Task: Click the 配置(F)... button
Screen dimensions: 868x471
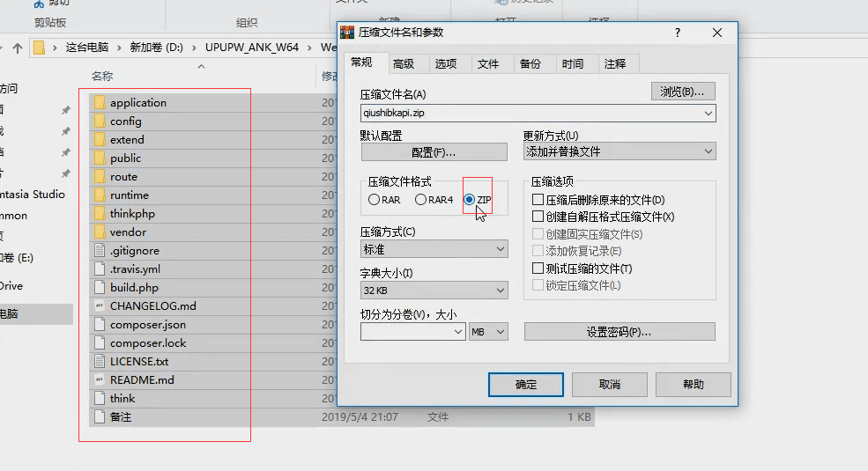Action: point(434,152)
